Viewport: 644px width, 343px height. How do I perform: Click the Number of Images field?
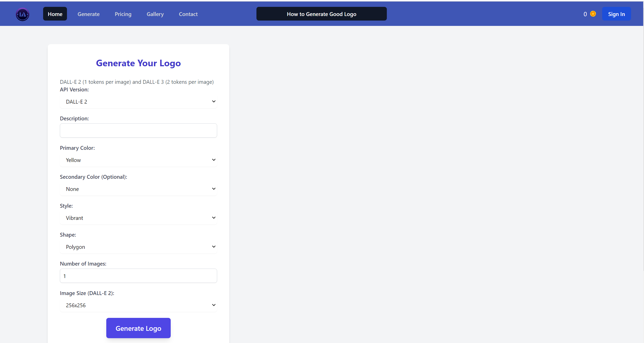click(x=138, y=276)
